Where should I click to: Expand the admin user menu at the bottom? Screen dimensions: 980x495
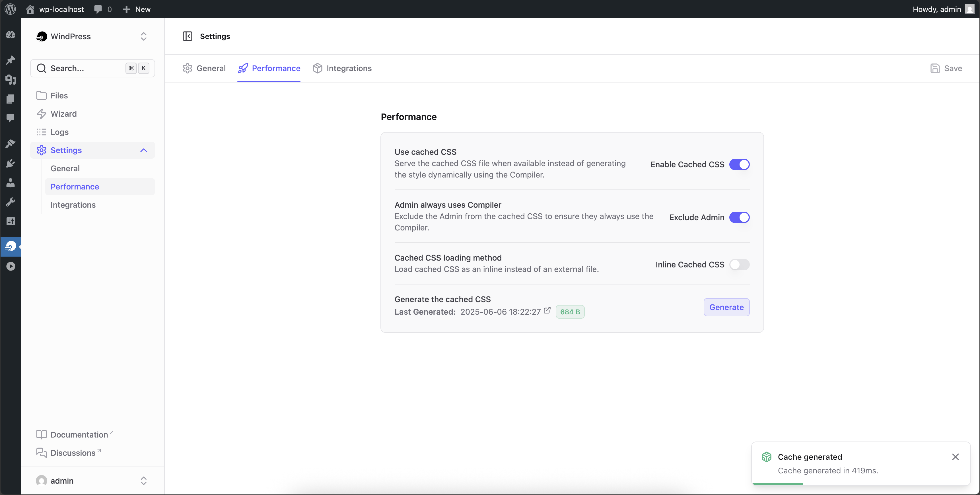(x=143, y=480)
